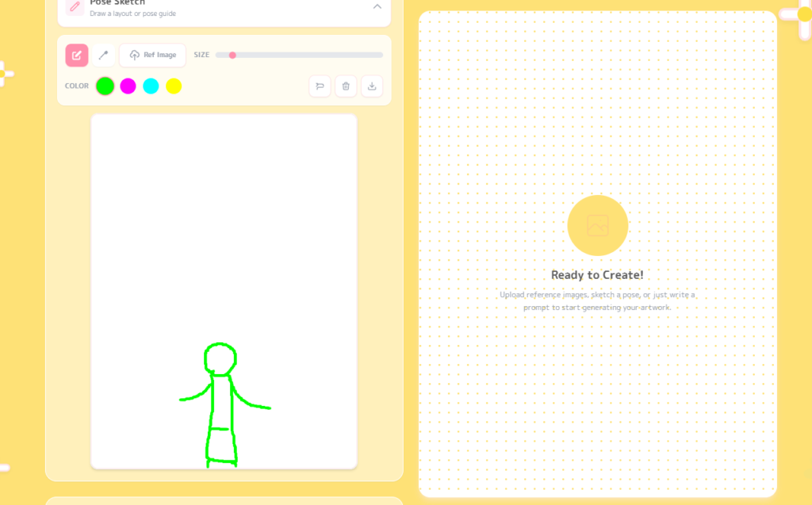Viewport: 812px width, 505px height.
Task: Click the upload cloud icon in Ref Image
Action: [135, 55]
